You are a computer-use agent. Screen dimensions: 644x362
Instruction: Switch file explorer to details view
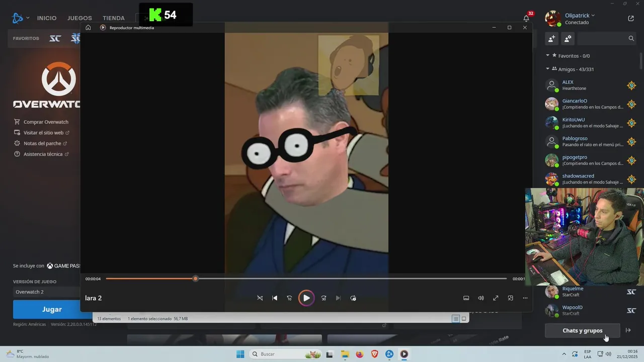[x=456, y=319]
